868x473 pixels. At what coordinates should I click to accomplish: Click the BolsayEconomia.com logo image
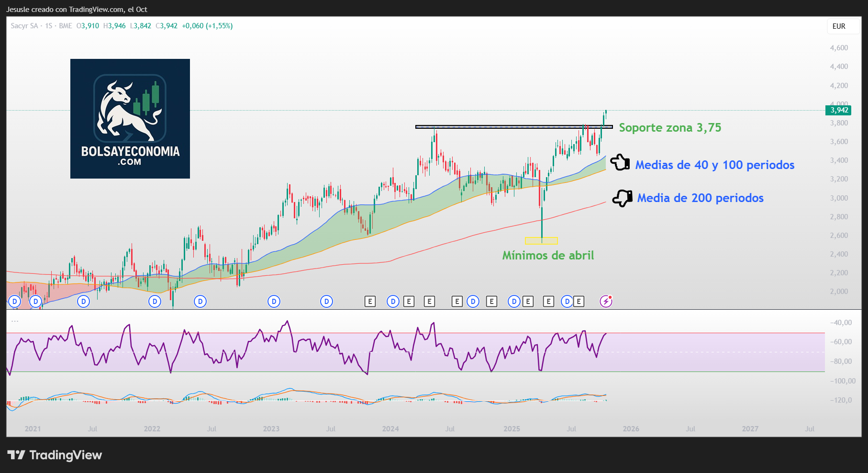point(130,119)
